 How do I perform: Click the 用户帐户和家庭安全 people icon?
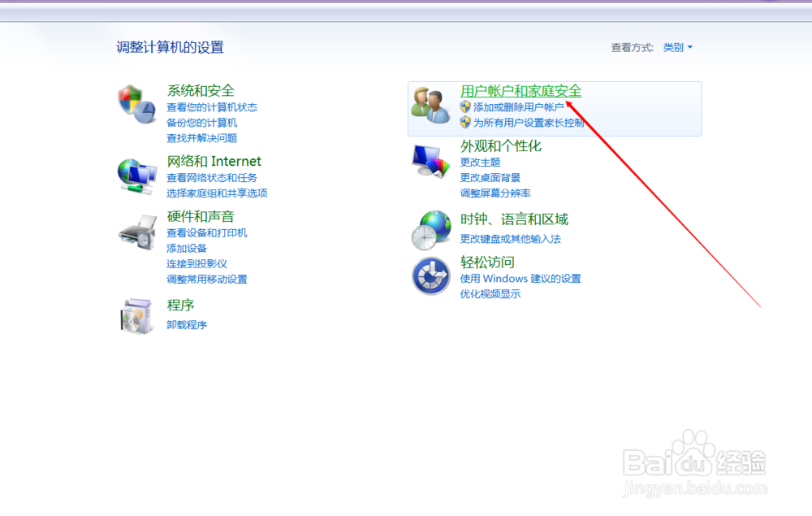pyautogui.click(x=430, y=106)
